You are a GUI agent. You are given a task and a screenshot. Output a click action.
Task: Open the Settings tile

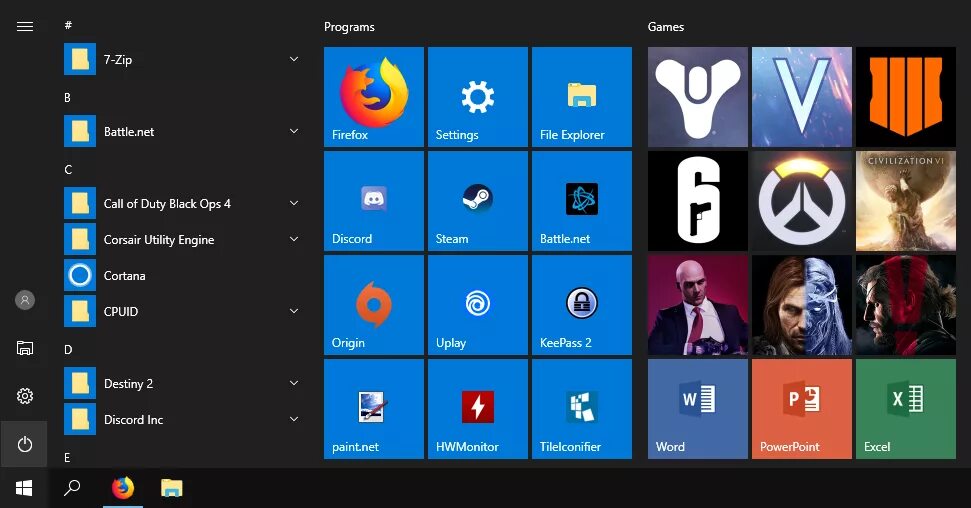pos(478,97)
